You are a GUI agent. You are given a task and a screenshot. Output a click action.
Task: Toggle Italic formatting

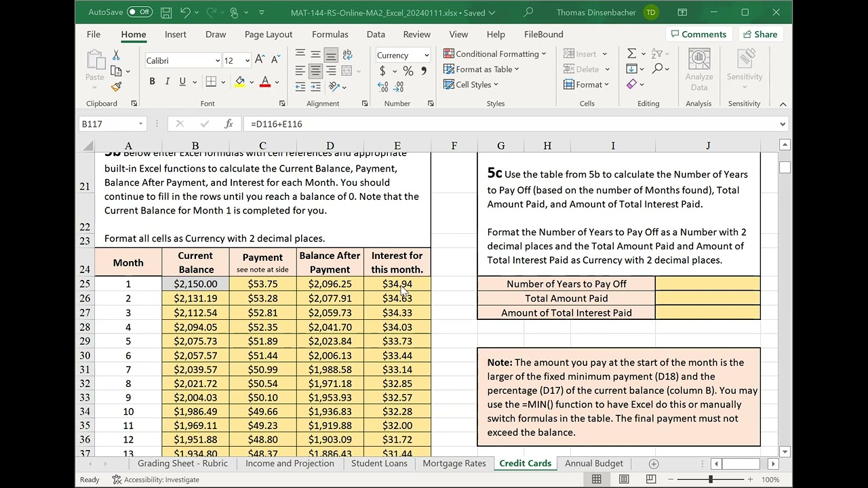[167, 81]
